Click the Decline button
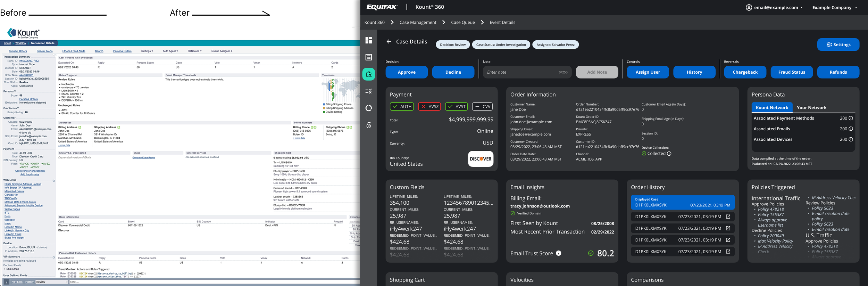868x286 pixels. coord(453,72)
